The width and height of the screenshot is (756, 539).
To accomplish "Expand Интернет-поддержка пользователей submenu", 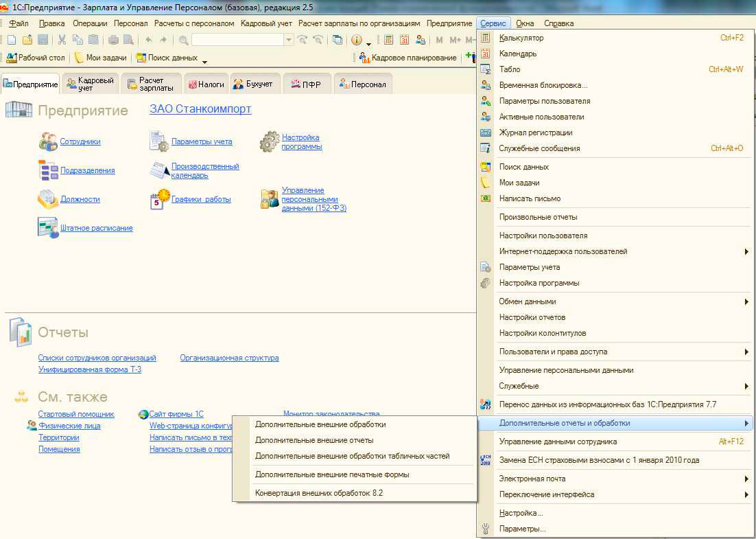I will pos(746,251).
